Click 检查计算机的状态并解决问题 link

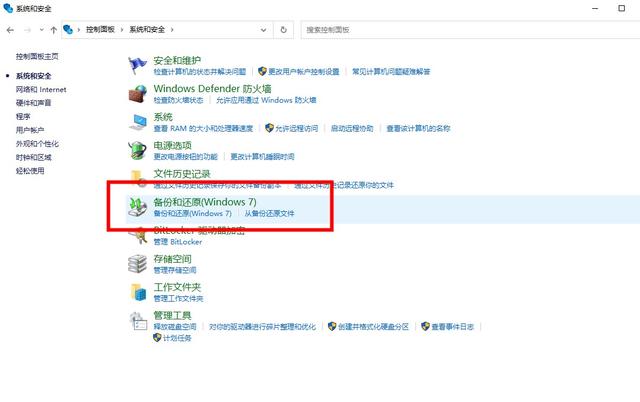point(200,71)
